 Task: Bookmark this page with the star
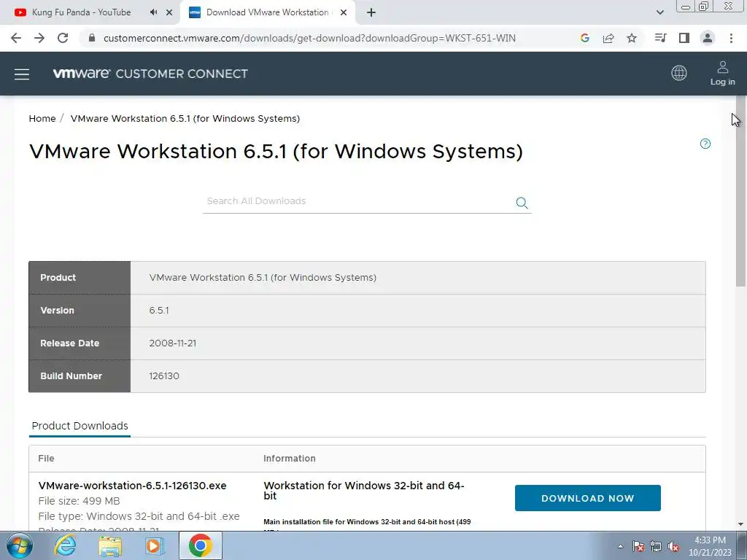coord(632,38)
